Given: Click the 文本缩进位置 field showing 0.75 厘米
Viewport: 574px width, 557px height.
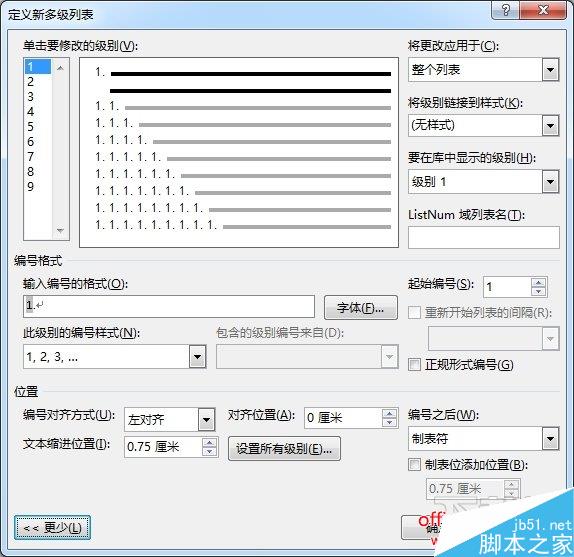Looking at the screenshot, I should click(x=163, y=447).
